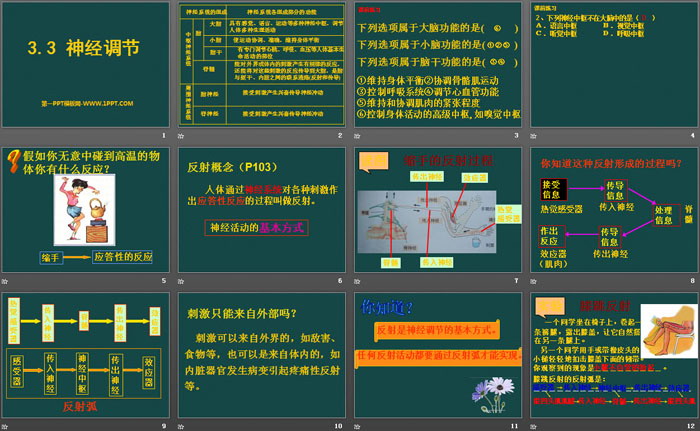Select slide 3 about 大脑功能 exercise
Screen dimensions: 700x431
click(x=438, y=65)
